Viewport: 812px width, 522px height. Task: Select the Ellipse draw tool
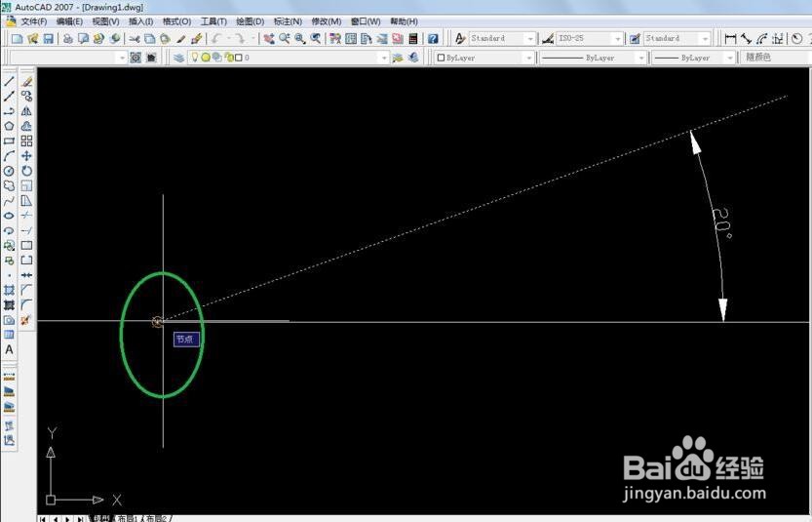[9, 216]
